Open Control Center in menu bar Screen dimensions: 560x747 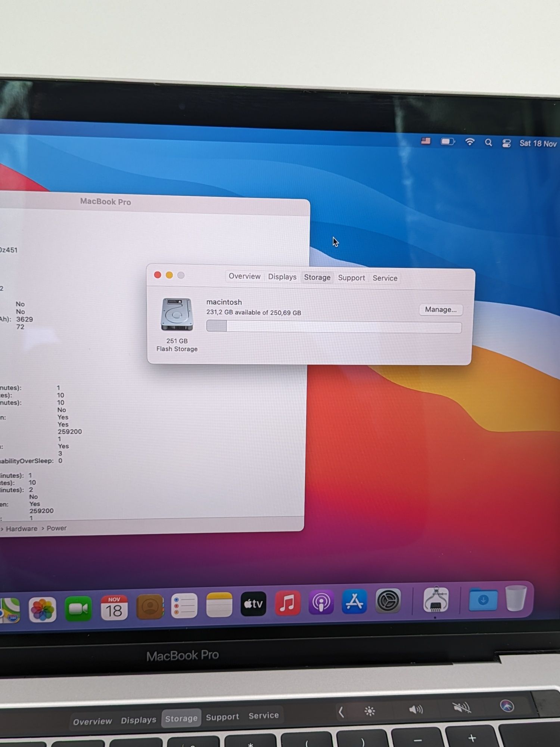click(506, 143)
